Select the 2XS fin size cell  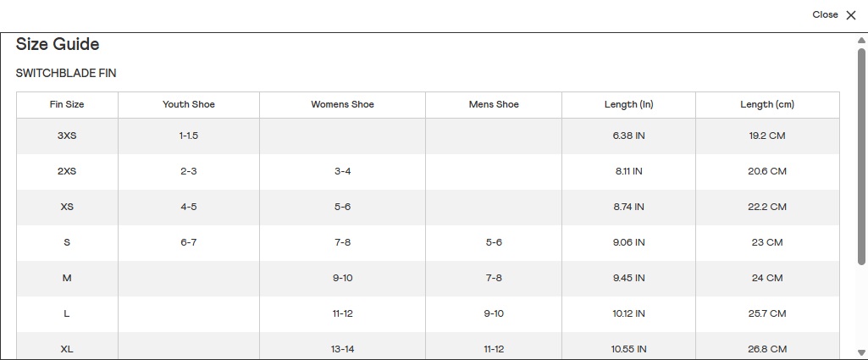point(67,171)
